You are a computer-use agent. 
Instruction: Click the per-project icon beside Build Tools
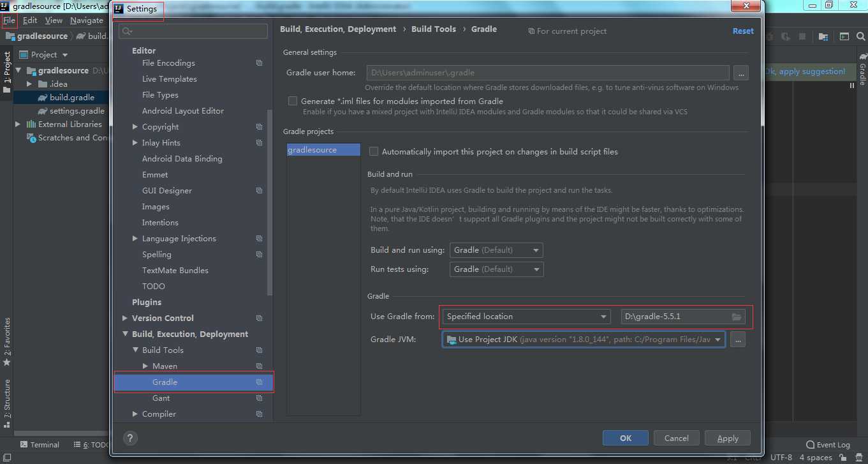(x=259, y=350)
